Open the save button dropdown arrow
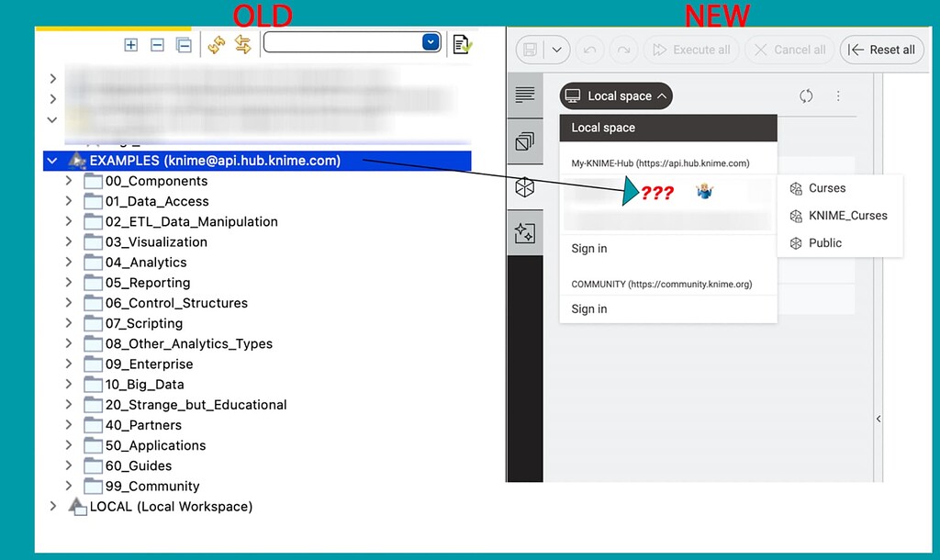The image size is (940, 560). 556,50
